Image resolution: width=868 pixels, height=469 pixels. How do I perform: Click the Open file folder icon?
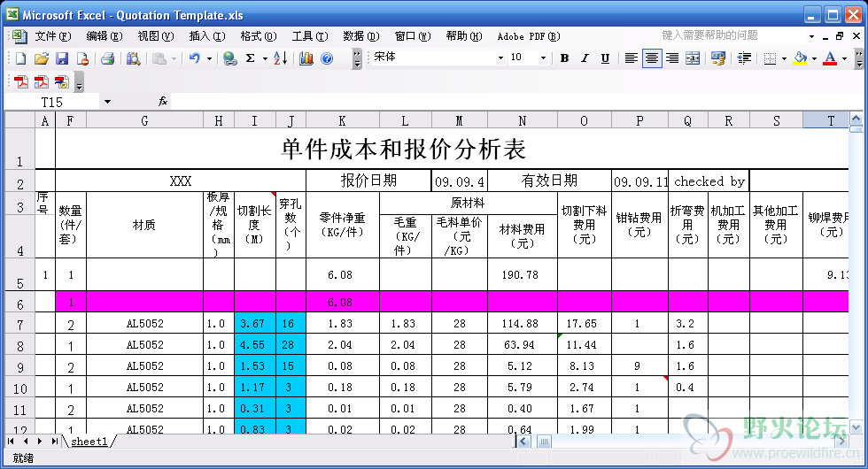coord(41,58)
